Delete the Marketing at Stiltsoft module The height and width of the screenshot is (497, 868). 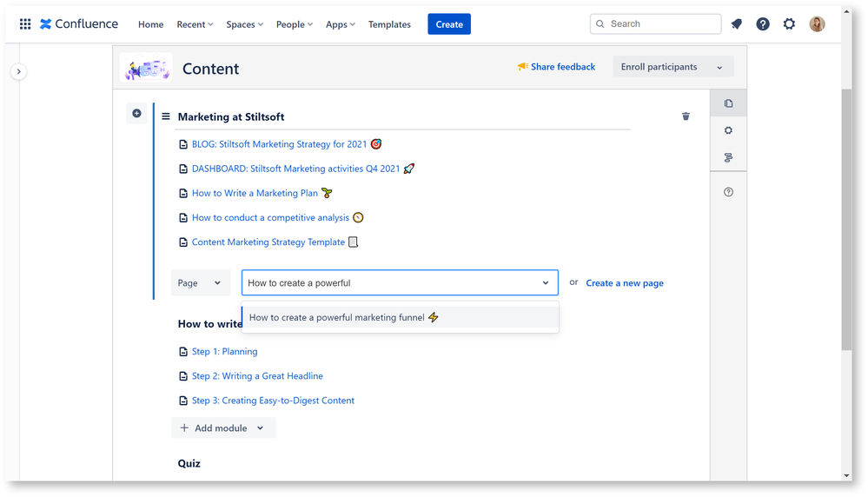pyautogui.click(x=686, y=116)
